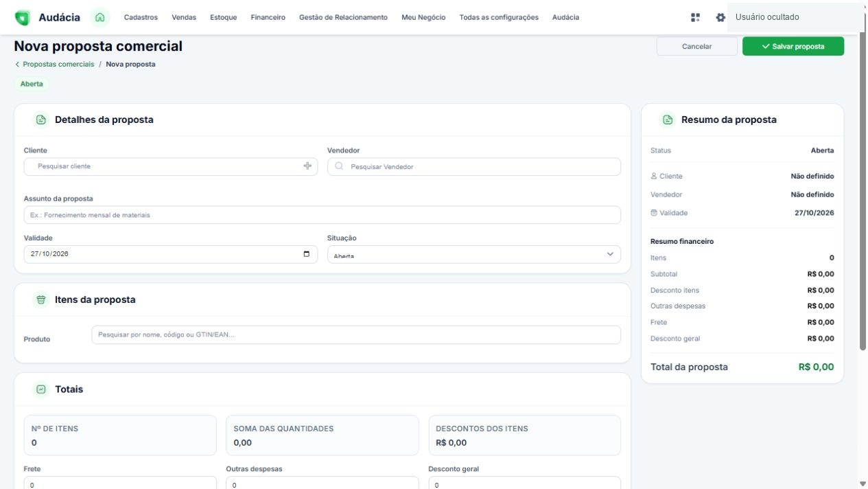Open the Vendas menu
The image size is (868, 489).
pyautogui.click(x=184, y=17)
